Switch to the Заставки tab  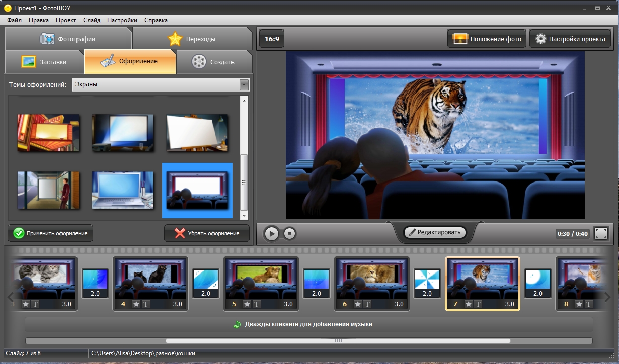point(44,62)
